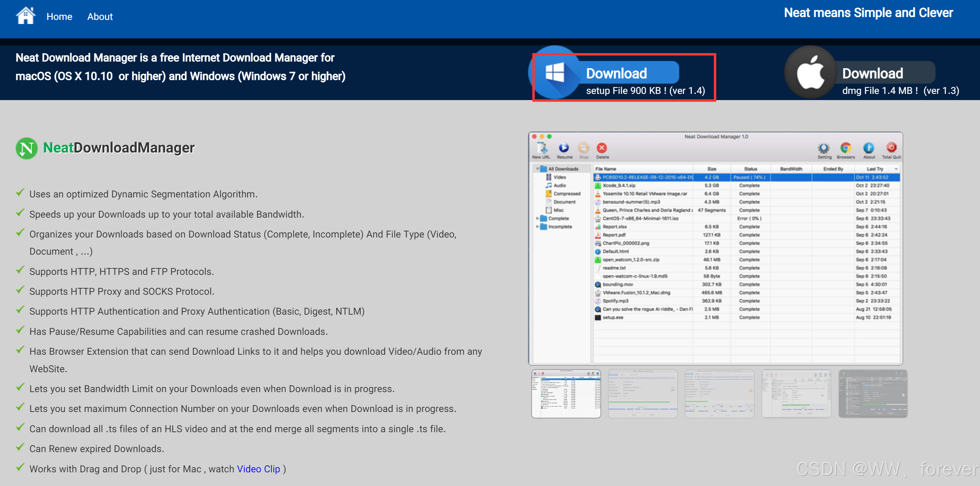Click the Windows logo download icon
The width and height of the screenshot is (980, 486).
tap(554, 73)
